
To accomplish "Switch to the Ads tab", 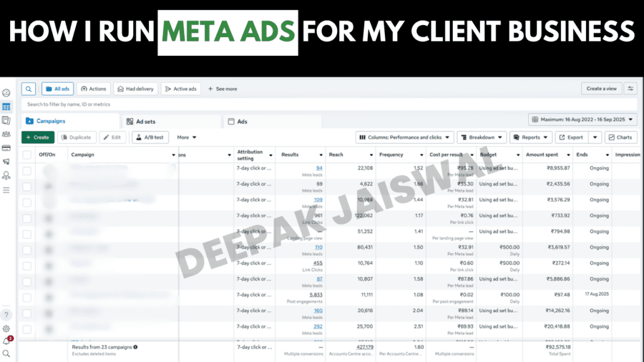I will pos(241,121).
